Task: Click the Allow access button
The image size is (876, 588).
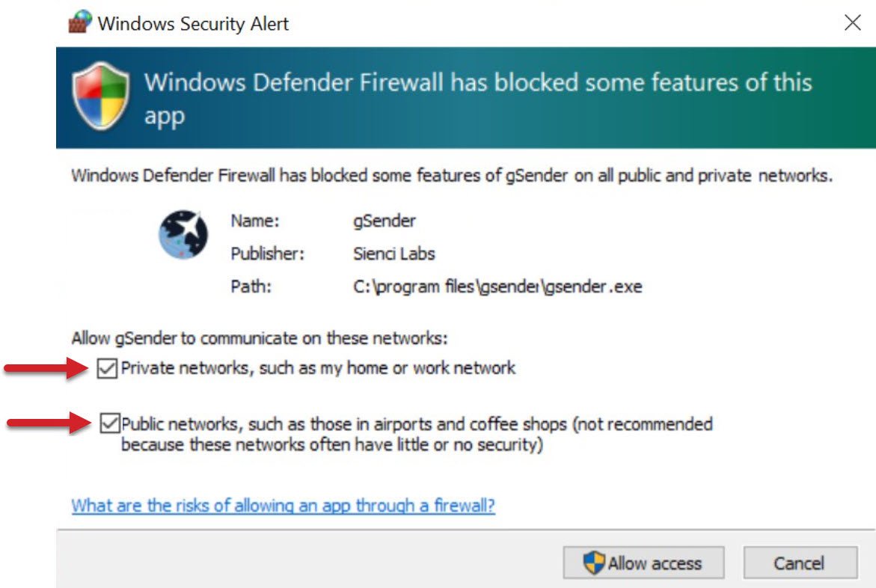Action: click(x=643, y=563)
